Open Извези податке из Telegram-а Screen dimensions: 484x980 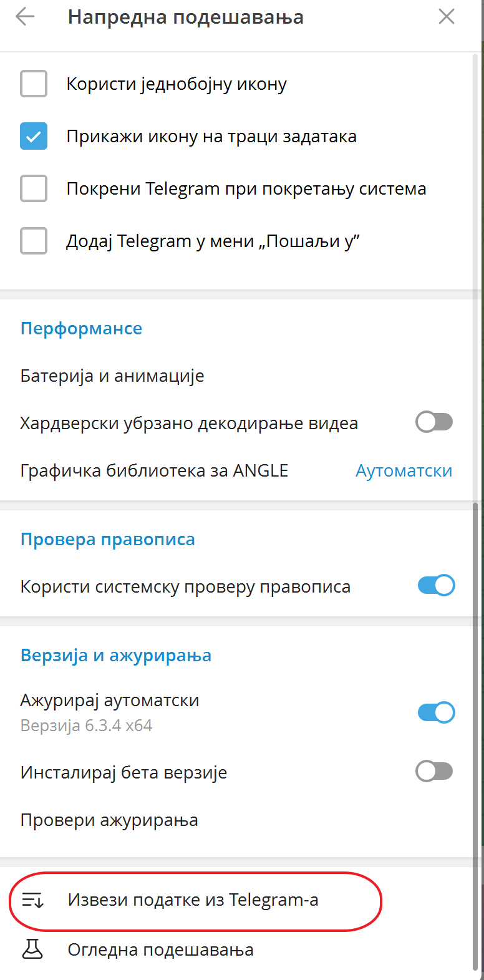193,900
